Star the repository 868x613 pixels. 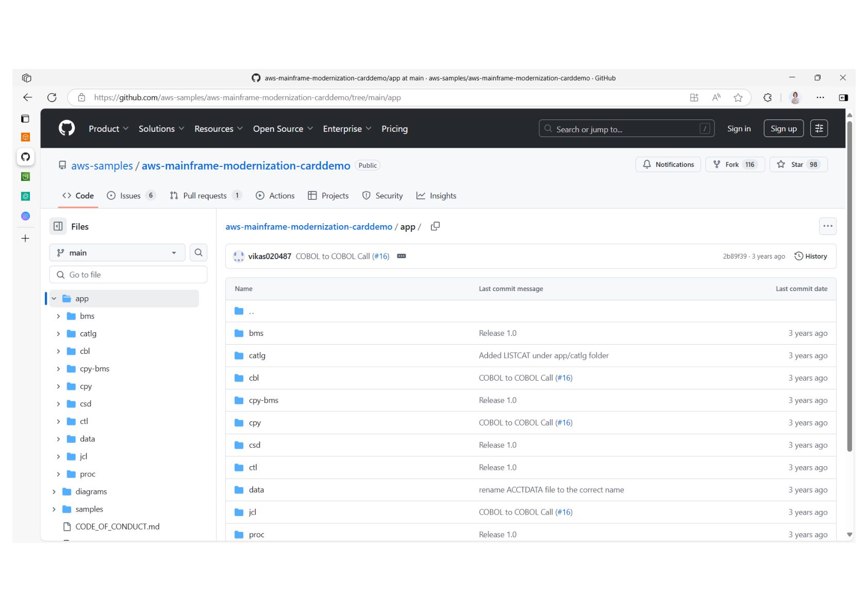(x=798, y=164)
